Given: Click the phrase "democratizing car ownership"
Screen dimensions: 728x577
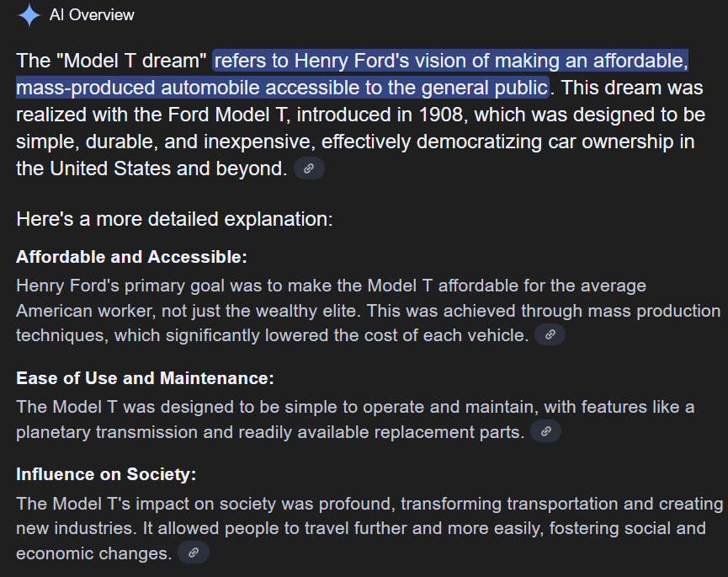Looking at the screenshot, I should 545,142.
